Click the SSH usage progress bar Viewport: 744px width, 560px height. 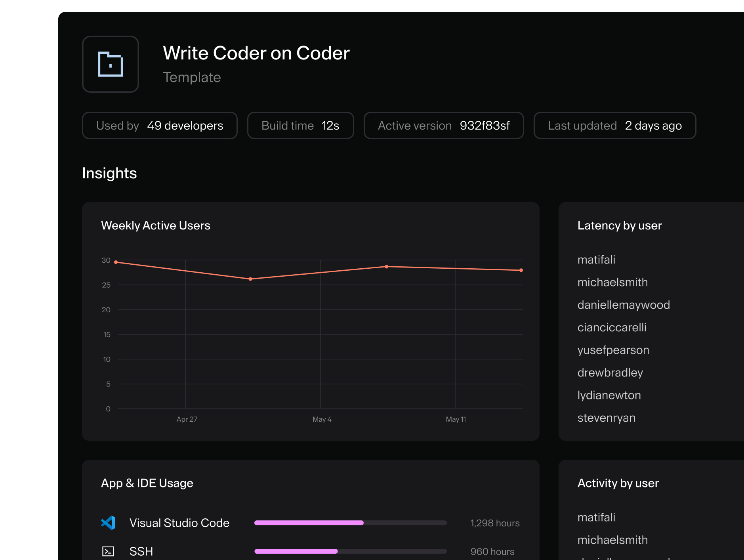[x=350, y=551]
